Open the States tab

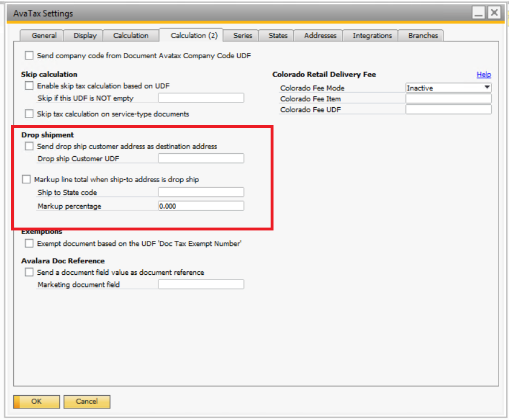[x=277, y=35]
